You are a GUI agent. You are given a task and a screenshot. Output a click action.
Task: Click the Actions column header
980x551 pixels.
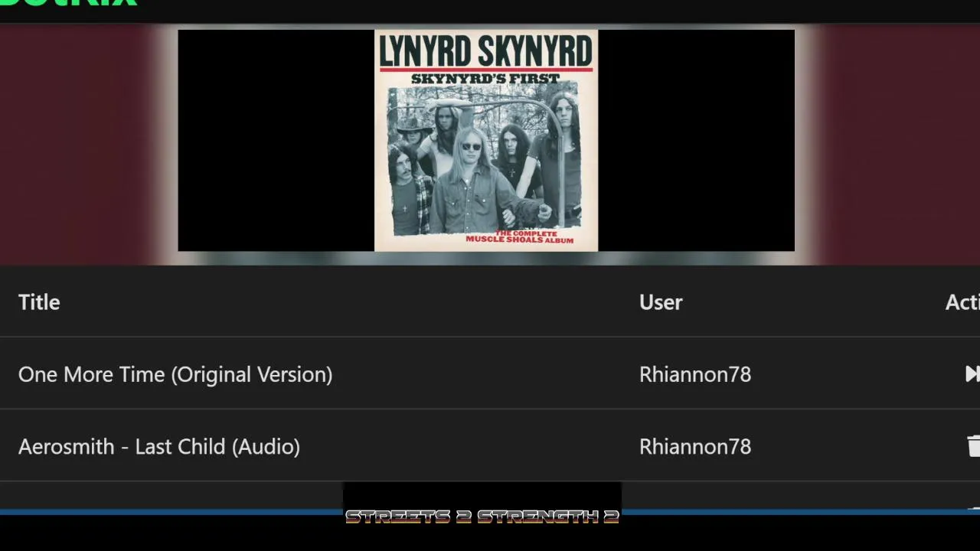(962, 302)
